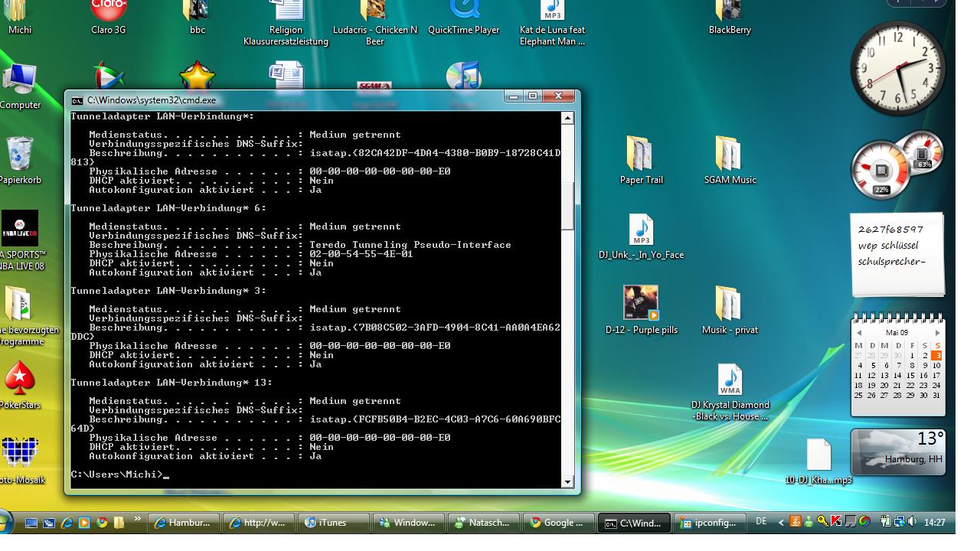
Task: Select the QuickTime Player desktop icon
Action: coord(463,17)
